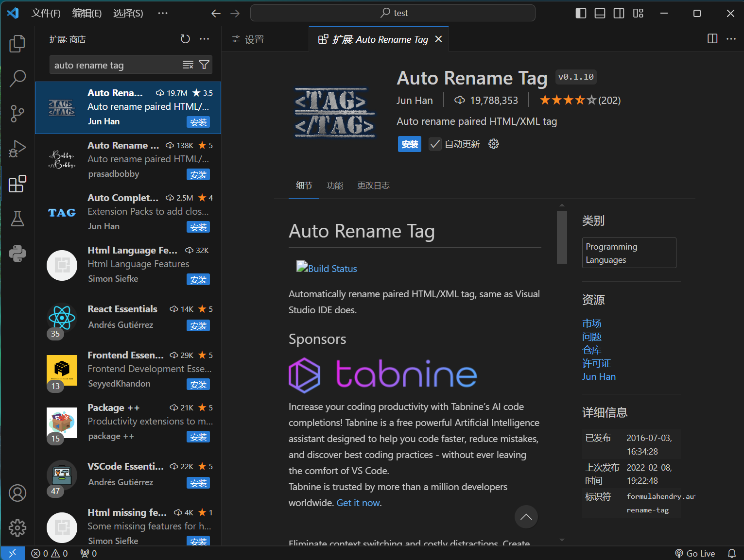Viewport: 744px width, 560px height.
Task: Split the editor to the right
Action: tap(712, 39)
